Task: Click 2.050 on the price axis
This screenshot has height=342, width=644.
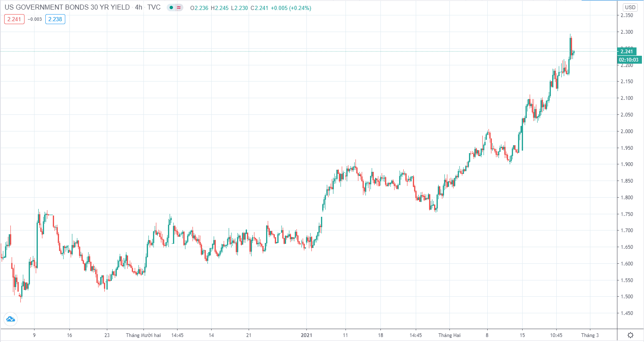Action: [x=627, y=115]
